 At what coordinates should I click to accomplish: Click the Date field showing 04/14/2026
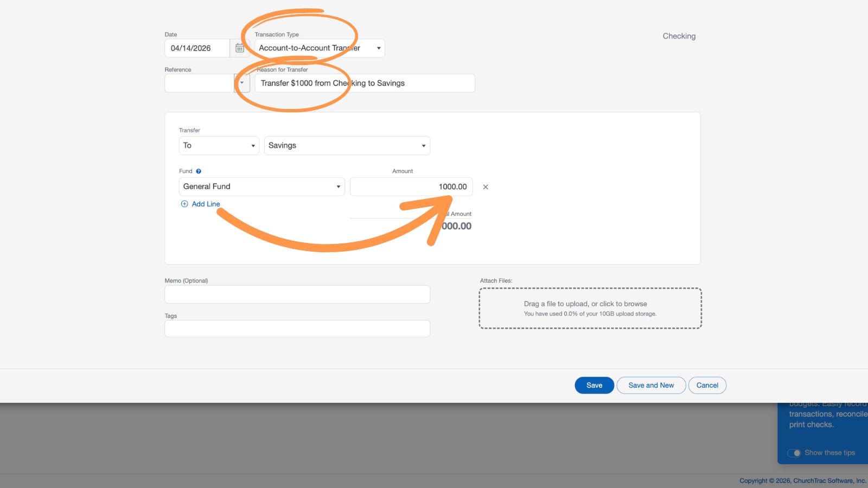click(201, 48)
